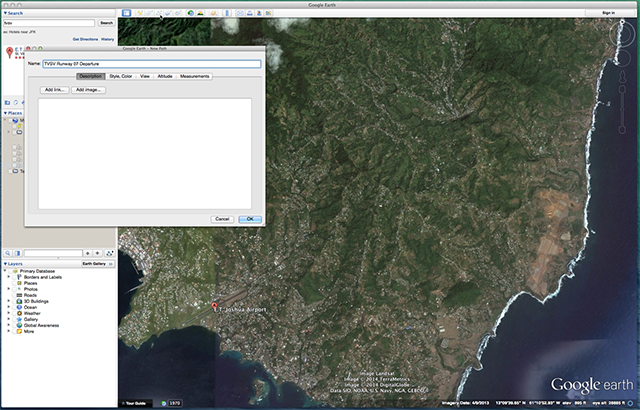Image resolution: width=640 pixels, height=410 pixels.
Task: Toggle the sidebar with the toolbar button
Action: [127, 13]
